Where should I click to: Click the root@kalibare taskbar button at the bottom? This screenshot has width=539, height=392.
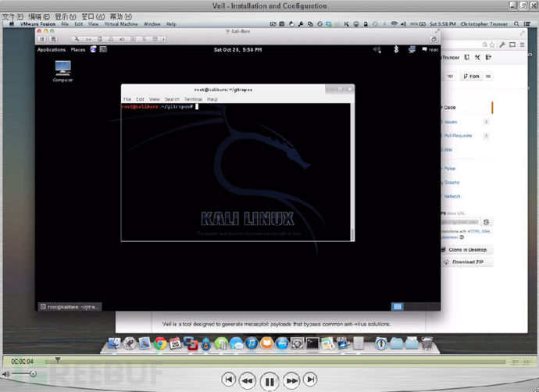(70, 307)
